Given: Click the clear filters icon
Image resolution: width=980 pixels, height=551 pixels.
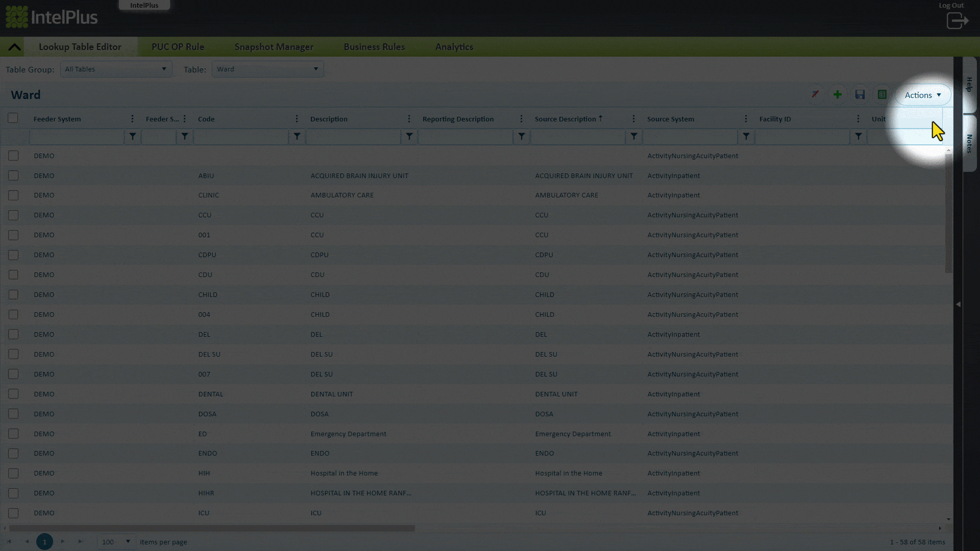Looking at the screenshot, I should (815, 94).
